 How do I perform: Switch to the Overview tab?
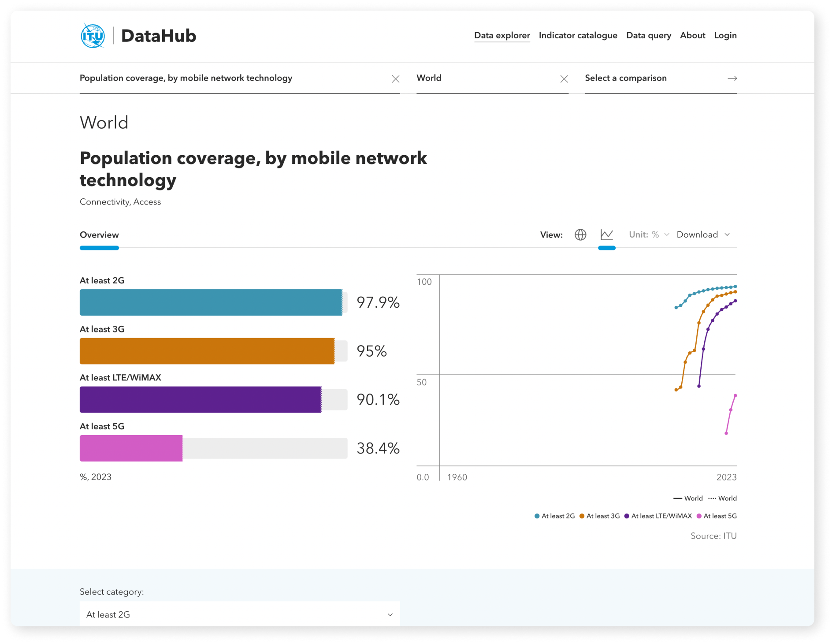point(99,235)
